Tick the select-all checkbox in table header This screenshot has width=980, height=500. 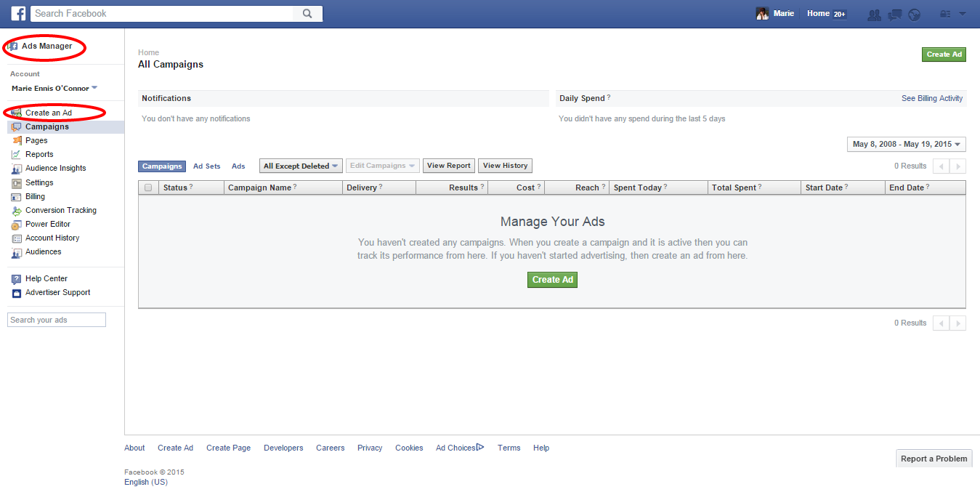pos(148,187)
